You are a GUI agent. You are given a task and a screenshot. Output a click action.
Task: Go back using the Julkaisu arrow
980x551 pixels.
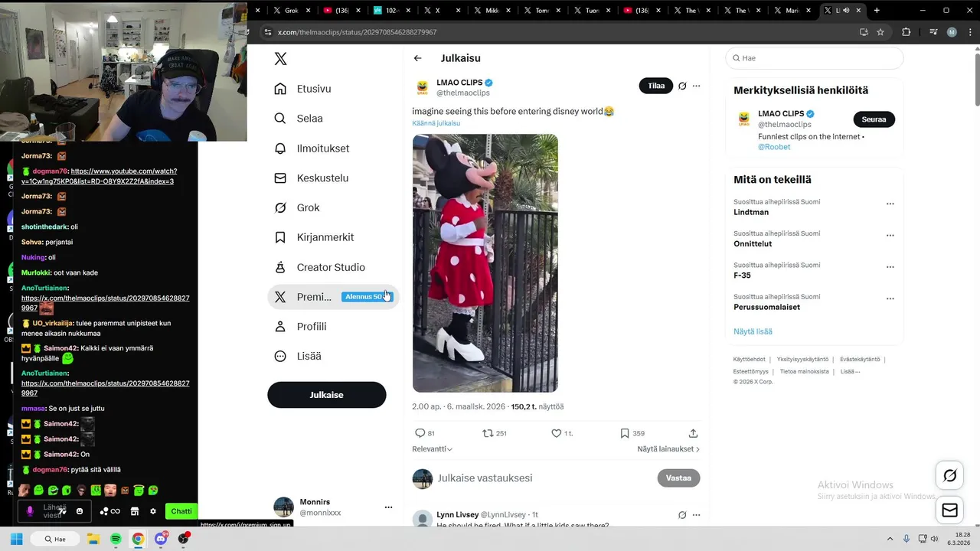(417, 58)
